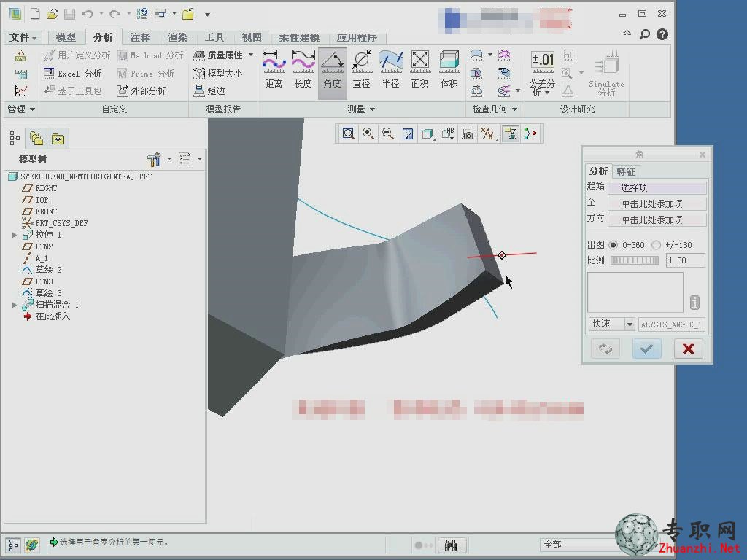
Task: Open the 管理 group dropdown
Action: (21, 109)
